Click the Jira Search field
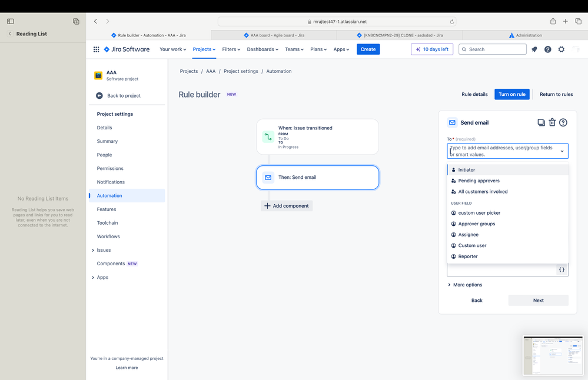588x380 pixels. point(493,49)
